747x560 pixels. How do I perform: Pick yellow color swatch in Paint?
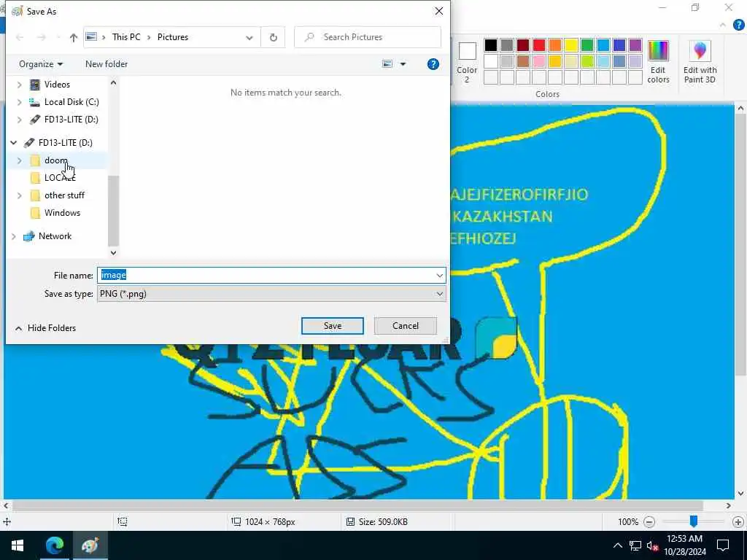click(571, 45)
